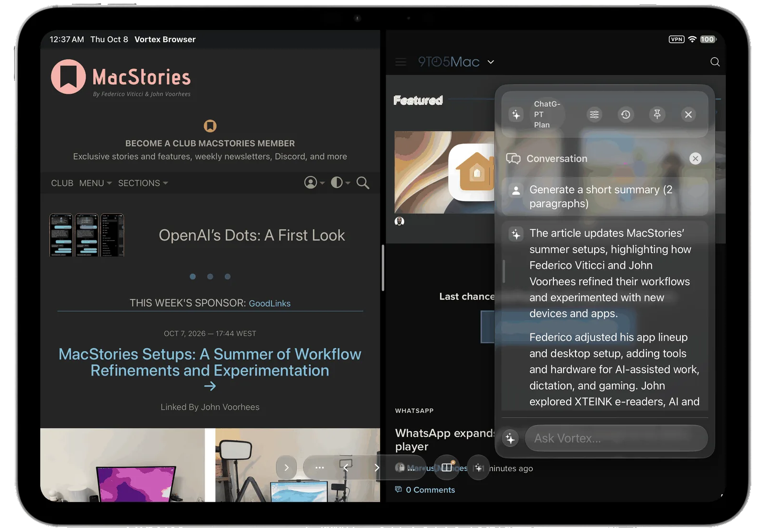Open the MacStories wordmark homepage link

142,77
